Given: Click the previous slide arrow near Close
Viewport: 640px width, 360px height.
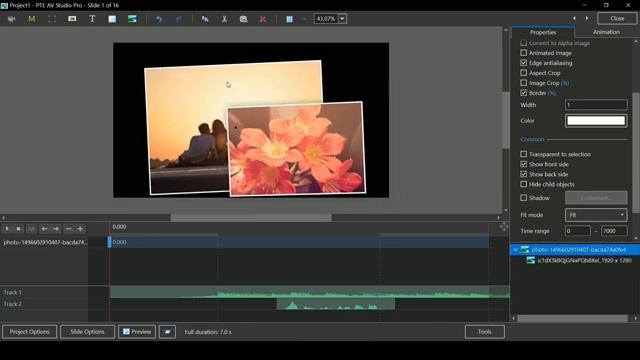Looking at the screenshot, I should click(x=574, y=18).
